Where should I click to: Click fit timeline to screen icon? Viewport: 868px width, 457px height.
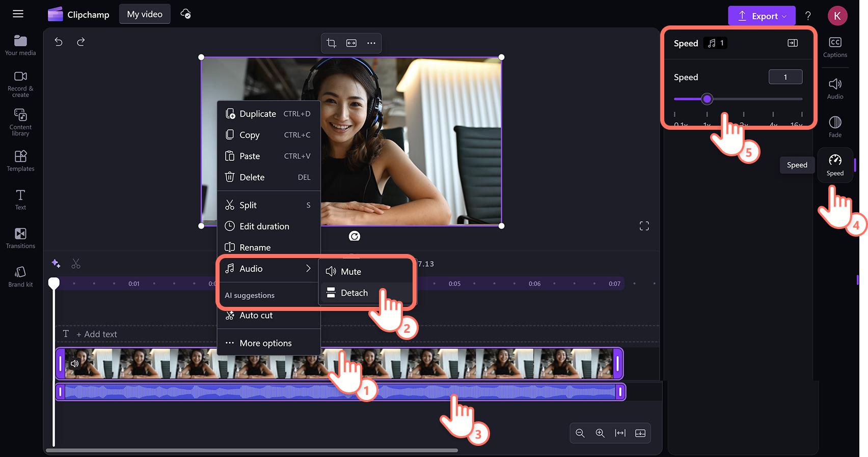[x=620, y=433]
